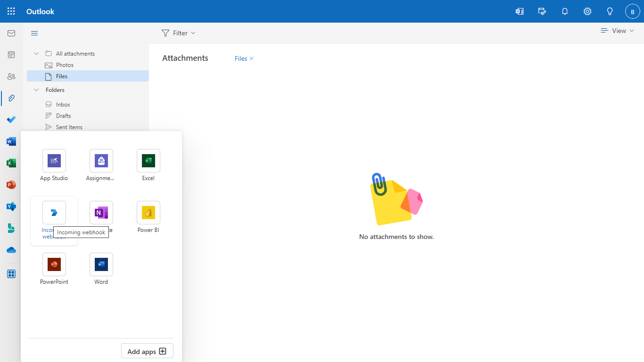Open PowerPoint tile in apps flyout
The height and width of the screenshot is (362, 644).
click(x=54, y=269)
